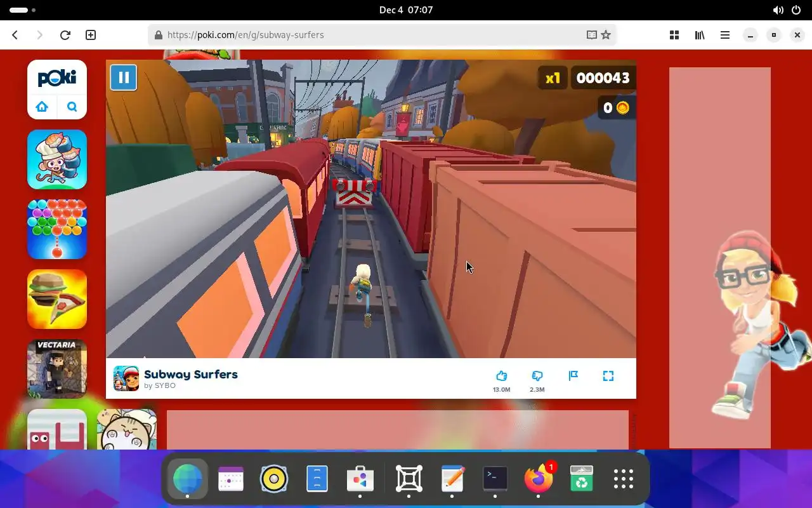Open a new tab
The height and width of the screenshot is (508, 812).
[91, 35]
